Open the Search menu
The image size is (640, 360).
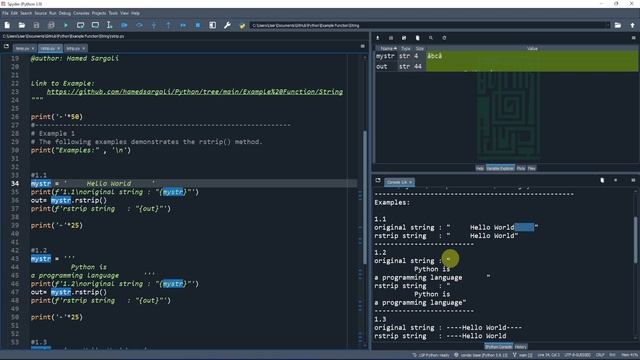[26, 13]
